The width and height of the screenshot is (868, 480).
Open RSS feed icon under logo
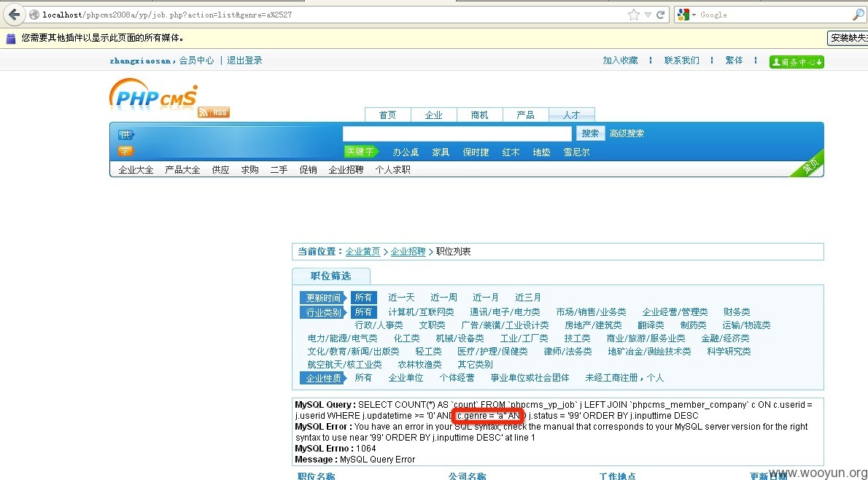(x=214, y=112)
